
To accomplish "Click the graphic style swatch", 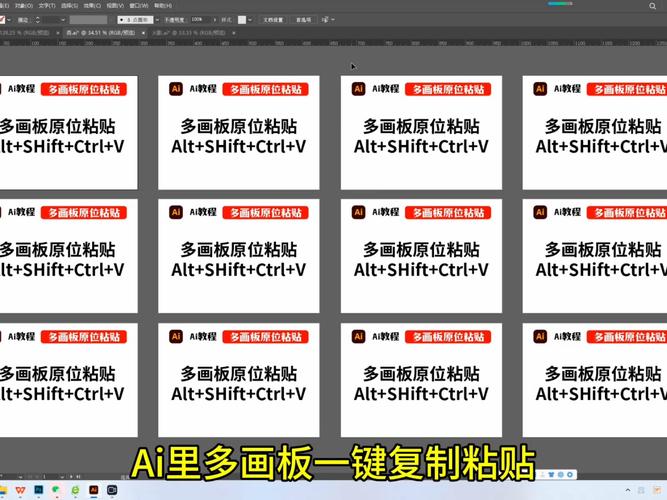I will (242, 20).
